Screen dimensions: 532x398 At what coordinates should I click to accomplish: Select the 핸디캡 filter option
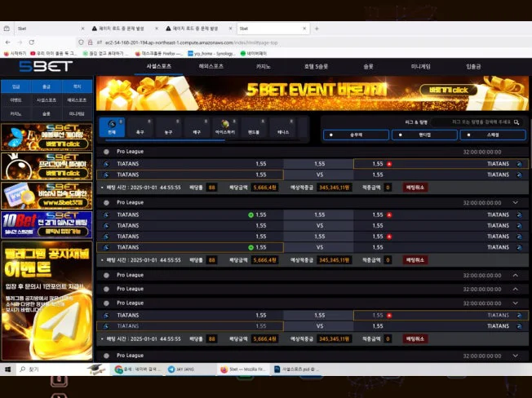coord(424,135)
